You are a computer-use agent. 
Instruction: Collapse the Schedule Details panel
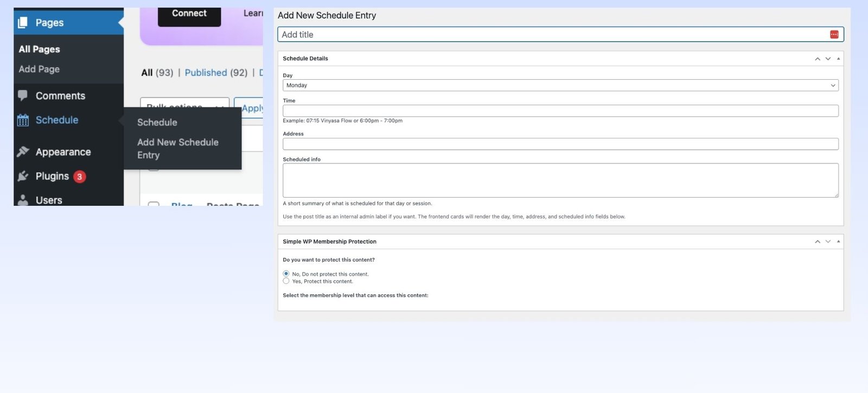(838, 59)
